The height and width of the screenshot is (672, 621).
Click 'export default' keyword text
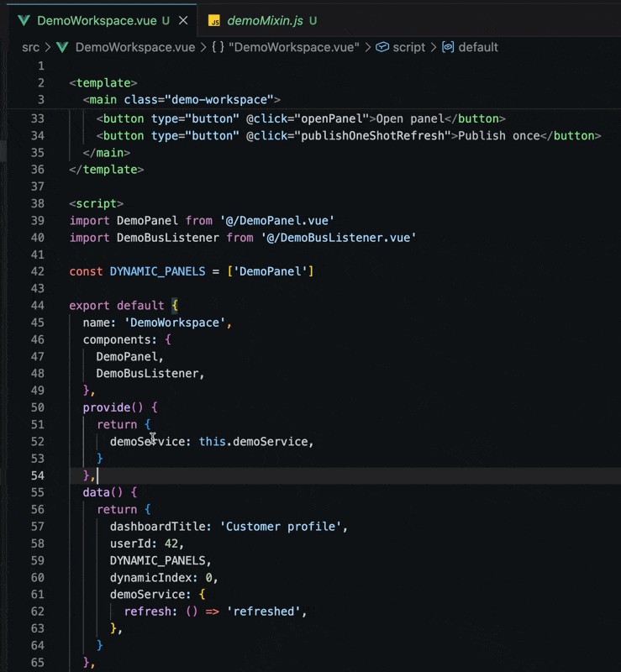point(117,306)
